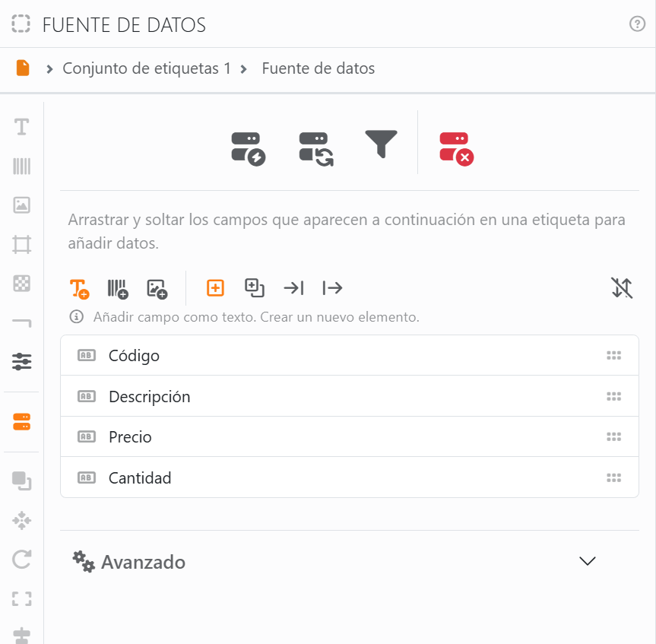The height and width of the screenshot is (644, 656).
Task: Open help for Fuente de datos panel
Action: pyautogui.click(x=637, y=24)
